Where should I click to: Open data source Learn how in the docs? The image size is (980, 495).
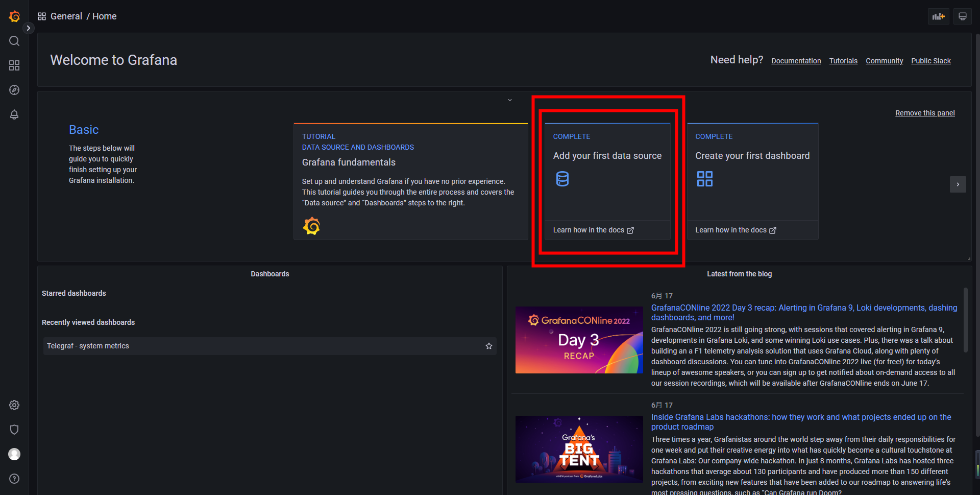click(x=593, y=230)
